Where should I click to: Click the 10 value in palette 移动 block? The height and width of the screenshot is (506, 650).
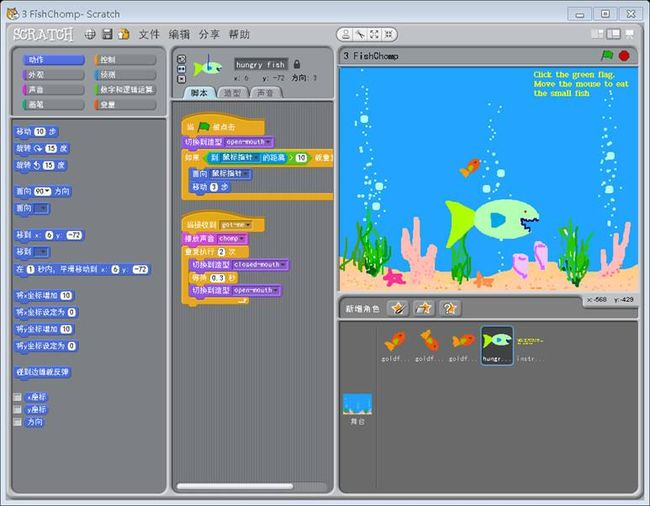pos(39,132)
